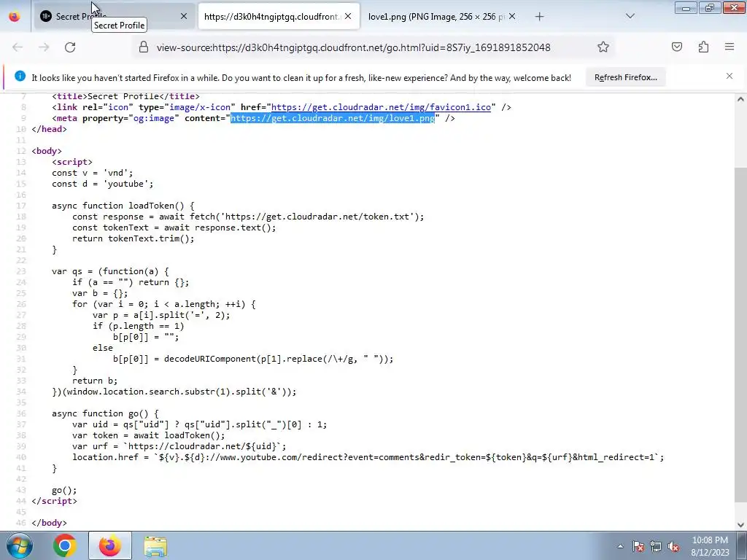Save to Pocket icon
Image resolution: width=747 pixels, height=560 pixels.
(677, 47)
